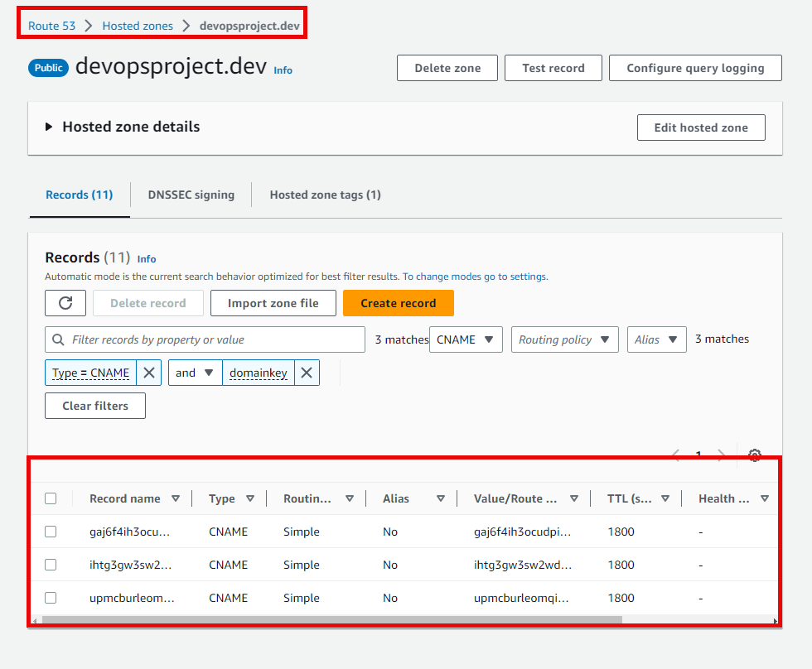The width and height of the screenshot is (812, 669).
Task: Change the 'and' filter operator dropdown
Action: (x=196, y=373)
